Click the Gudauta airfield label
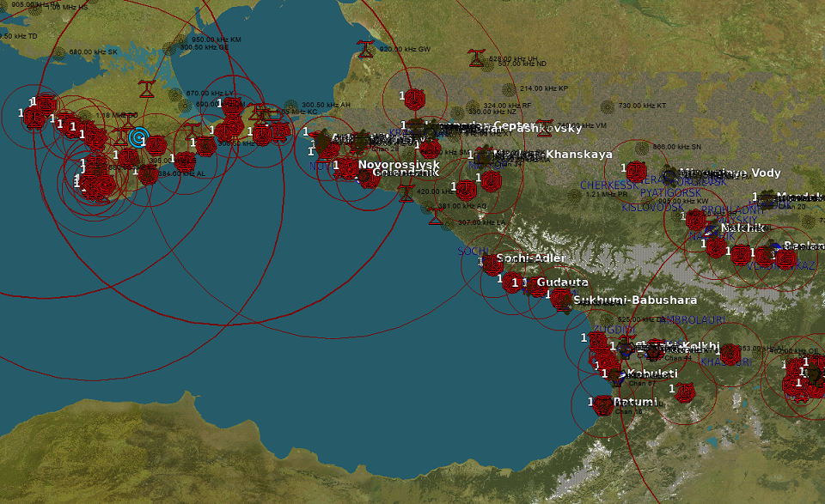Image resolution: width=825 pixels, height=504 pixels. (562, 282)
